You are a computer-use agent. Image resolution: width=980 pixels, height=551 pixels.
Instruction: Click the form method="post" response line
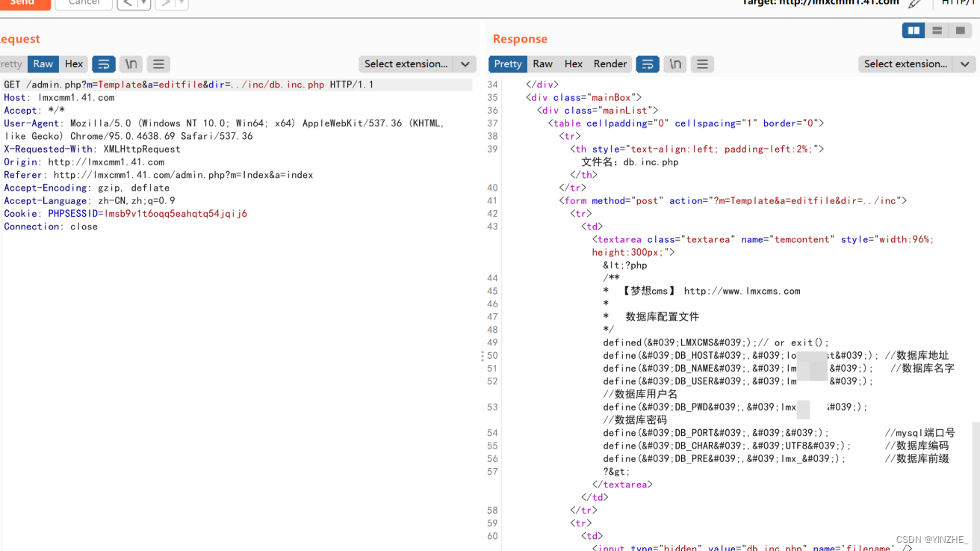click(733, 200)
